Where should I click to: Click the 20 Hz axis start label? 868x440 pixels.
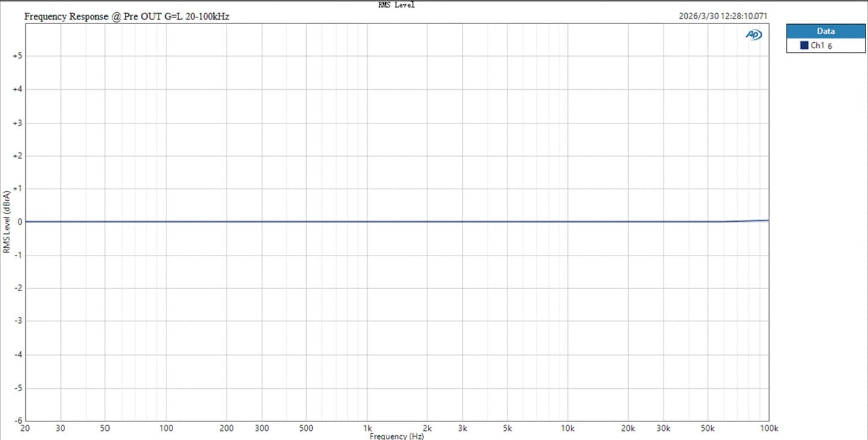[x=25, y=429]
